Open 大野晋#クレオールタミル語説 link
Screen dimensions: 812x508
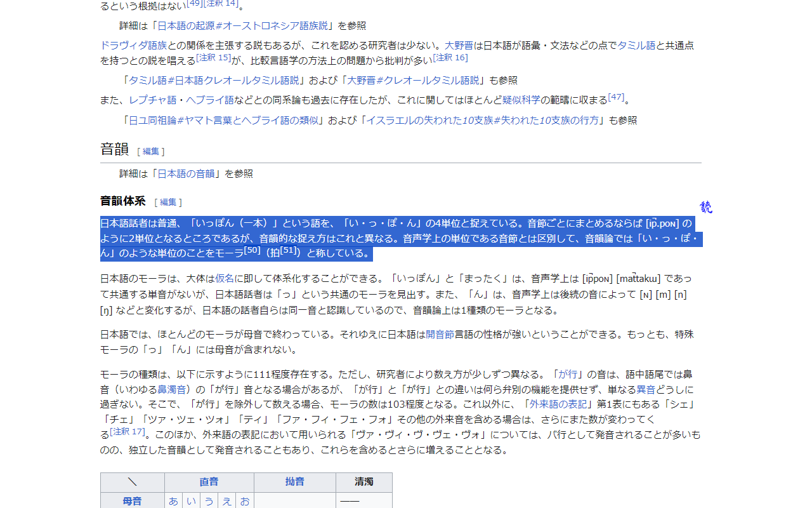tap(413, 80)
